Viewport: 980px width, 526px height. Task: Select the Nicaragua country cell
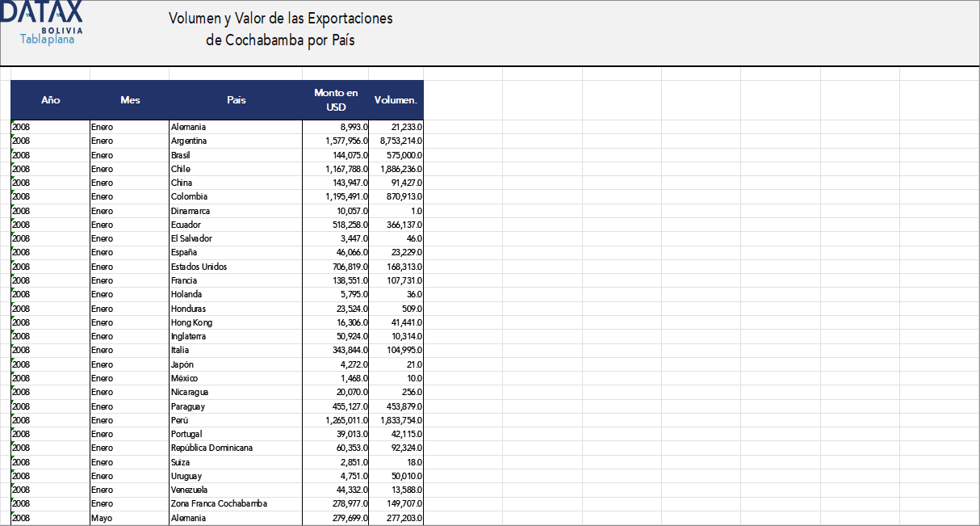236,392
